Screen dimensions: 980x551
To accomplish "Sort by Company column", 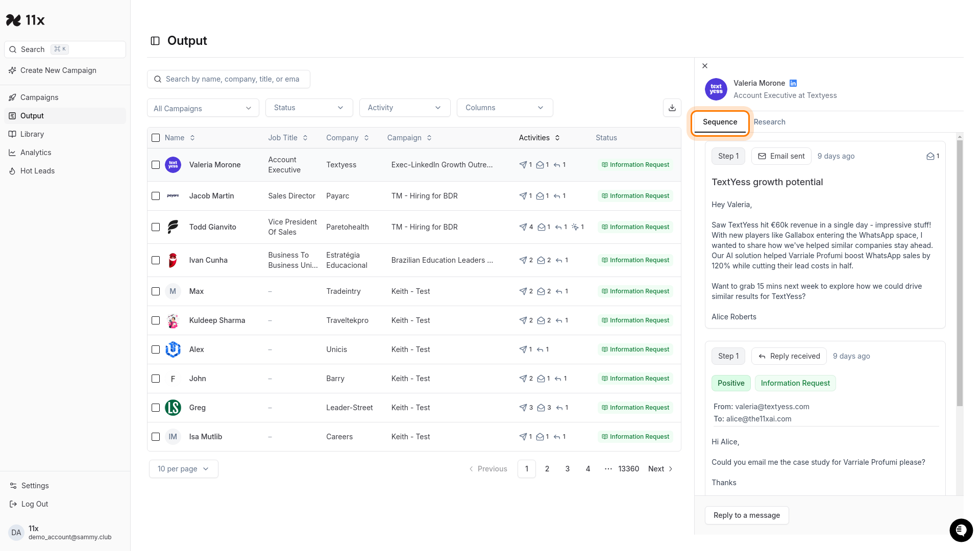I will (x=348, y=138).
